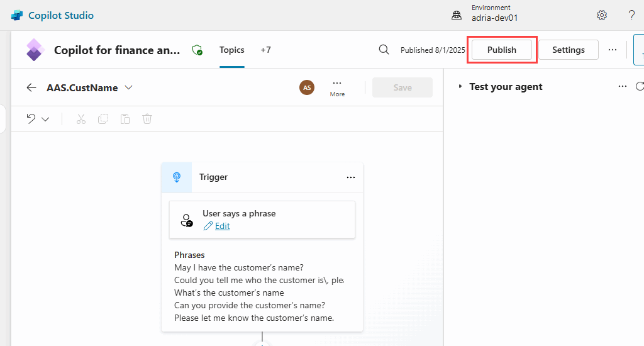Click the Test your agent heading
The width and height of the screenshot is (644, 346).
pos(506,86)
